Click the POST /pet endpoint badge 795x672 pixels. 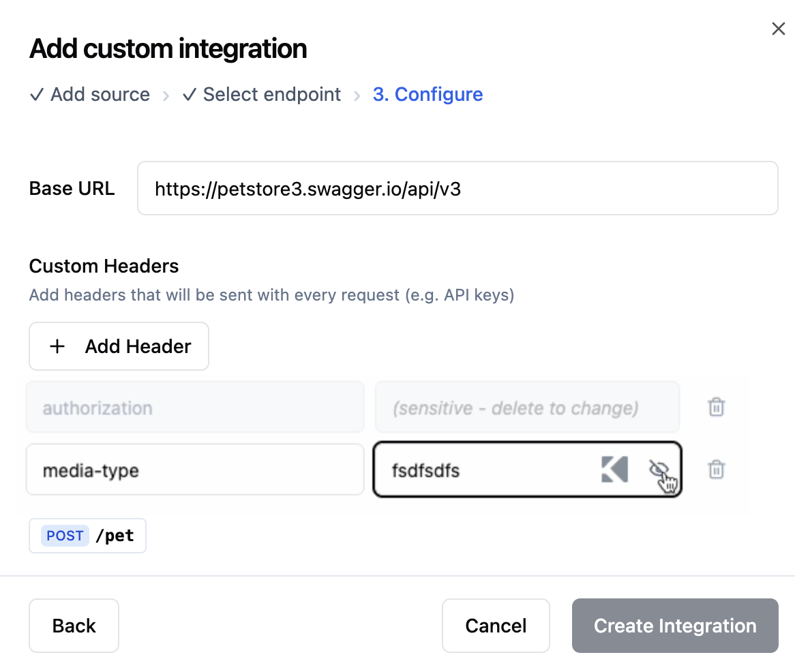pos(87,536)
